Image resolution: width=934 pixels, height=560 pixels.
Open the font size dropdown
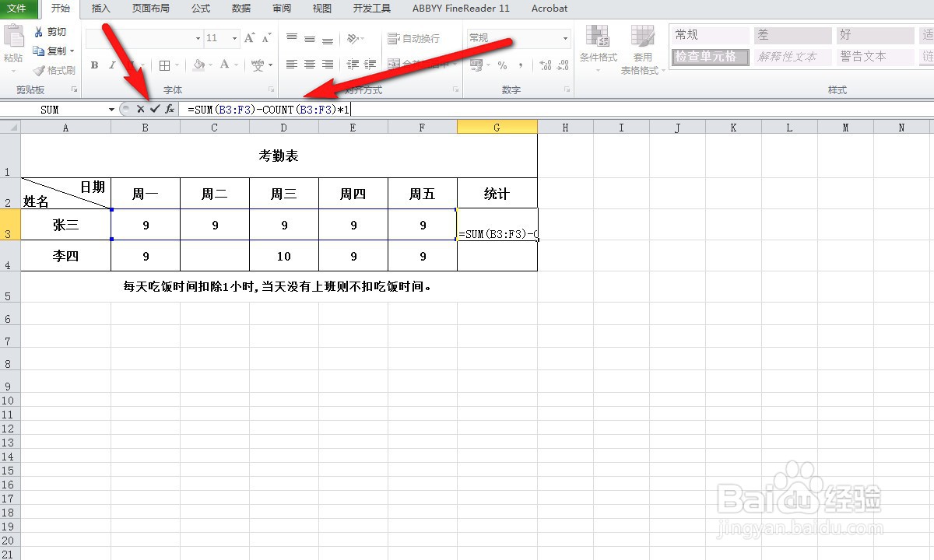[233, 37]
